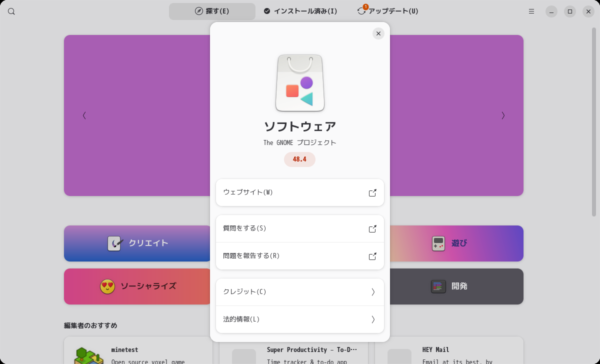
Task: Click external link icon beside ウェブサイト(W)
Action: coord(372,192)
